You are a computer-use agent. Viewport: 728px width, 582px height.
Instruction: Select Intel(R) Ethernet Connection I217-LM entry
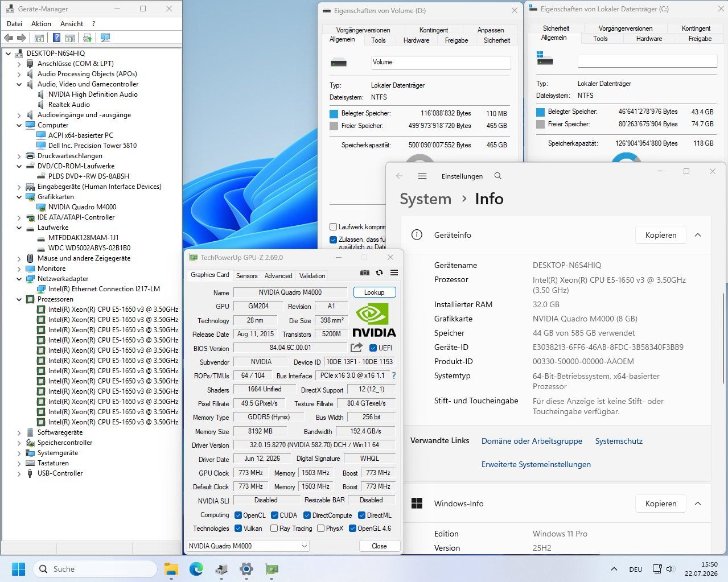(104, 289)
